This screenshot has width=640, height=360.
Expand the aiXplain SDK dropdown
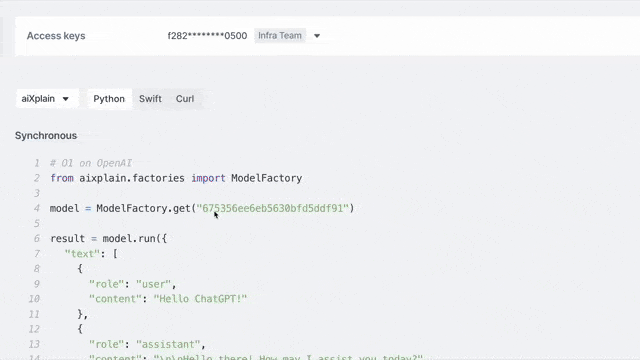[x=45, y=99]
